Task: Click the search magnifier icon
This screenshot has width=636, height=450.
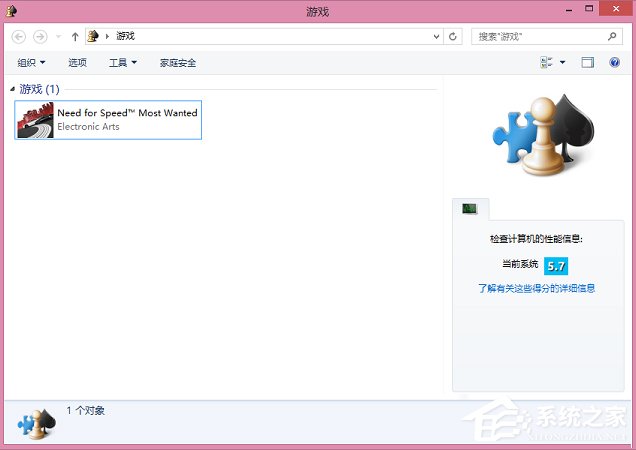Action: [x=612, y=37]
